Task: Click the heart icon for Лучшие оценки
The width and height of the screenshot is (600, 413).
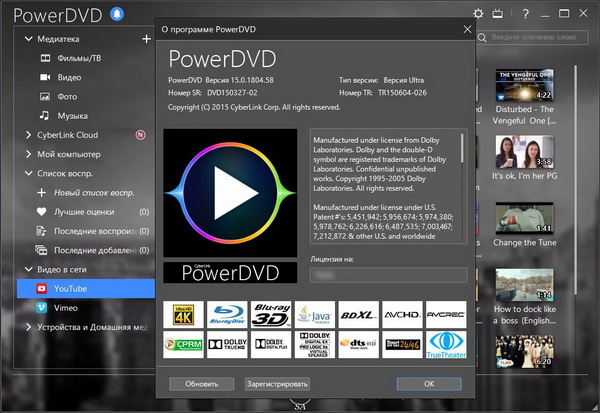Action: pyautogui.click(x=41, y=212)
